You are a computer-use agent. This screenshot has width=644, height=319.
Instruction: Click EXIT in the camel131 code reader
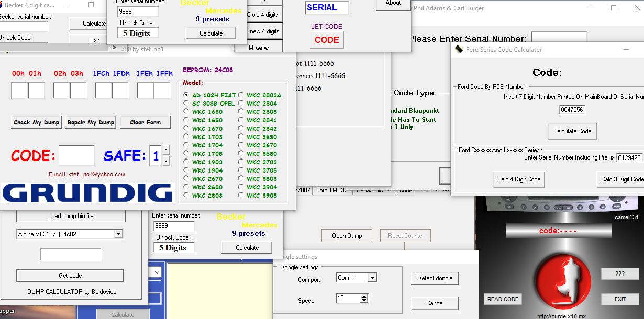click(x=620, y=299)
